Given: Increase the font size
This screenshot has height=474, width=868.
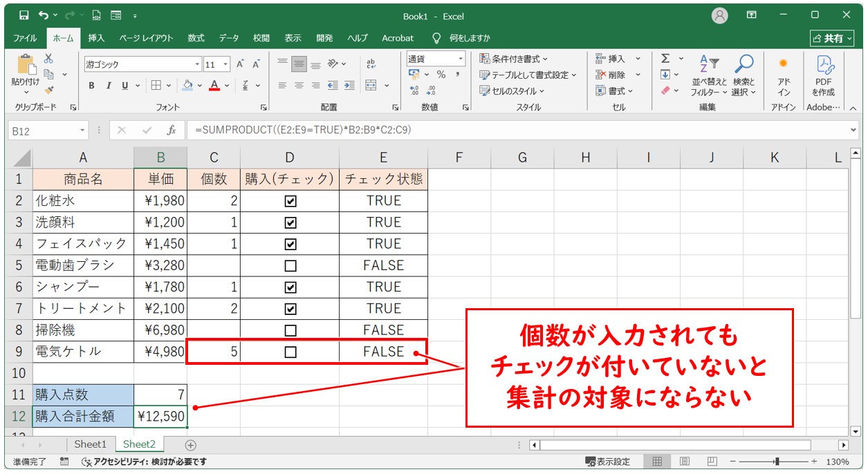Looking at the screenshot, I should [240, 64].
